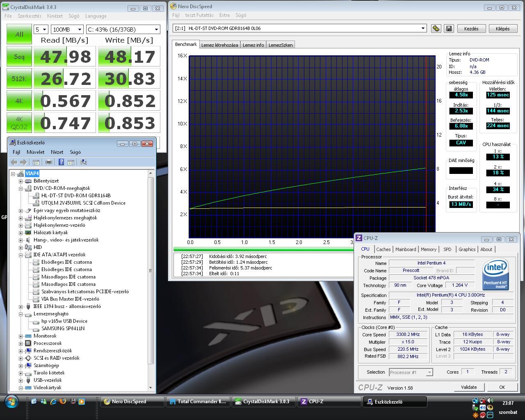Click the Nero green progress bar
This screenshot has width=525, height=420.
(x=263, y=249)
